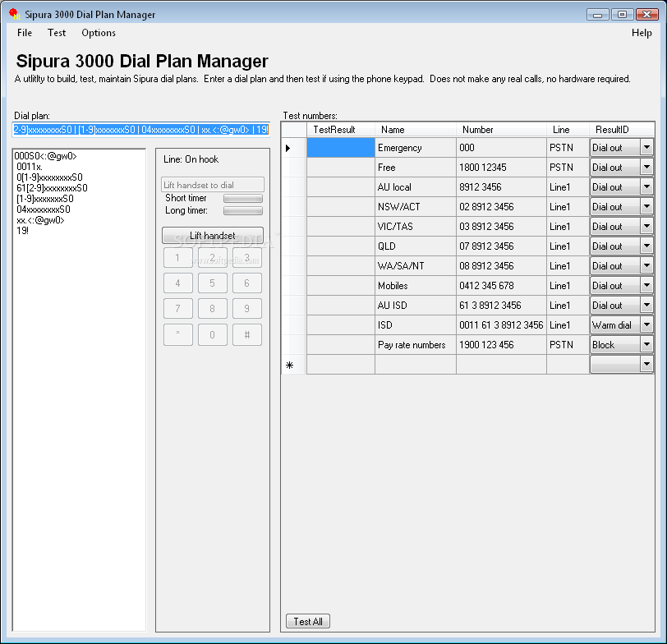Expand ResultID dropdown for WA/SA/NT row

(646, 266)
